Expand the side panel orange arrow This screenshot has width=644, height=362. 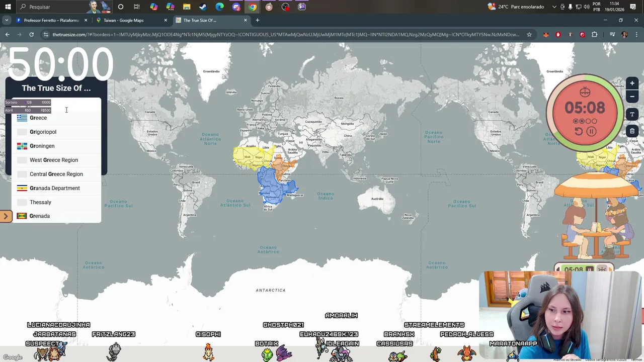[6, 217]
